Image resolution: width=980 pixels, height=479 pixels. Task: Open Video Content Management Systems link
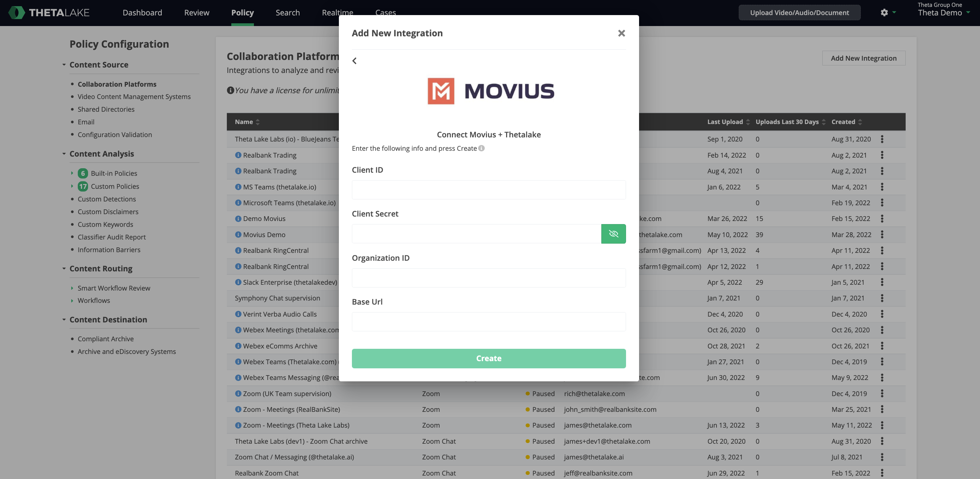coord(134,97)
